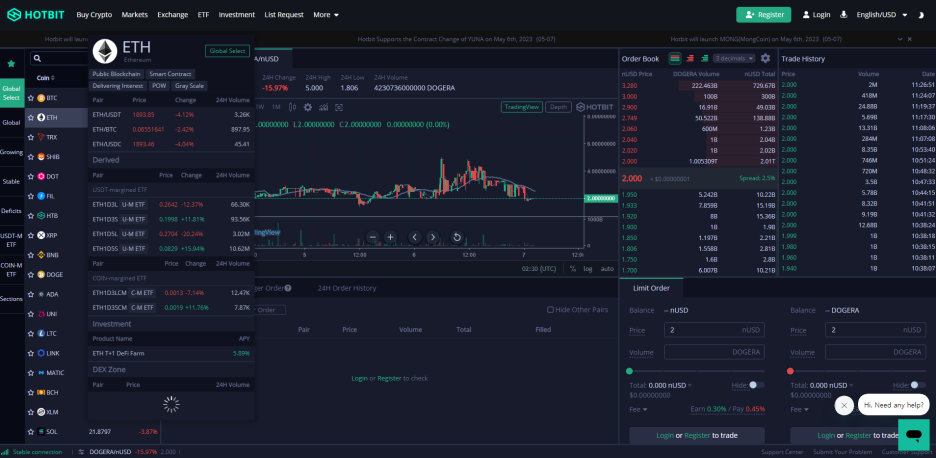Image resolution: width=936 pixels, height=458 pixels.
Task: Click the chart fullscreen icon
Action: (x=339, y=107)
